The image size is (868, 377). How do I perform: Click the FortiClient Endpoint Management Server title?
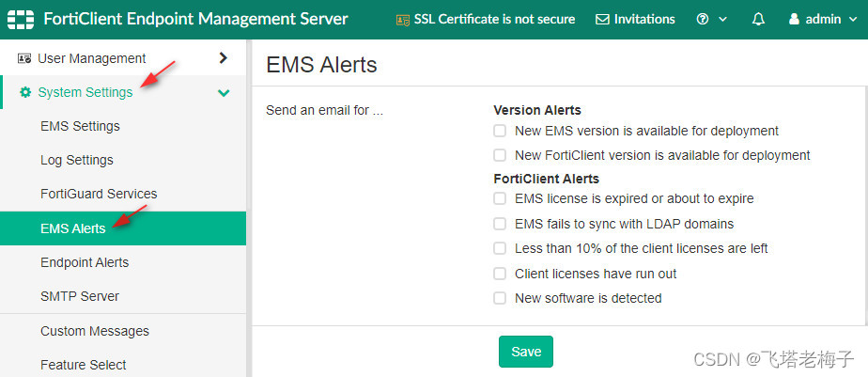[195, 20]
